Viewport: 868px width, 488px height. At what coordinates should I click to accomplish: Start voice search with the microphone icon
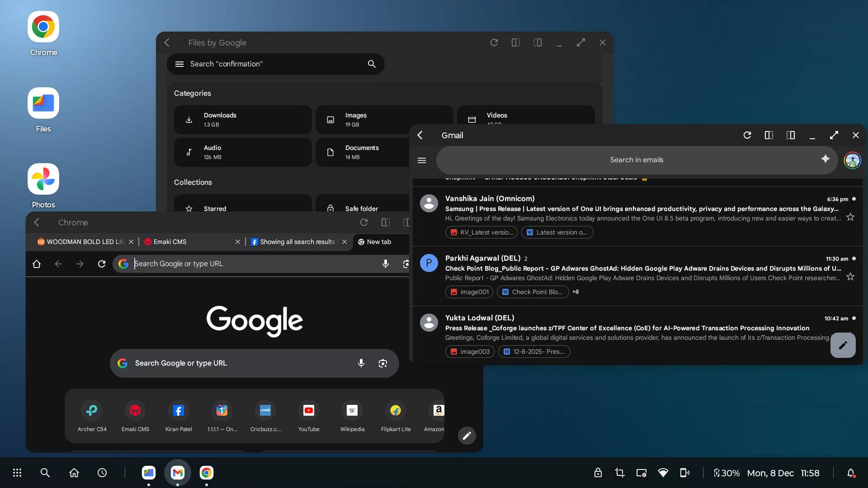click(x=361, y=363)
